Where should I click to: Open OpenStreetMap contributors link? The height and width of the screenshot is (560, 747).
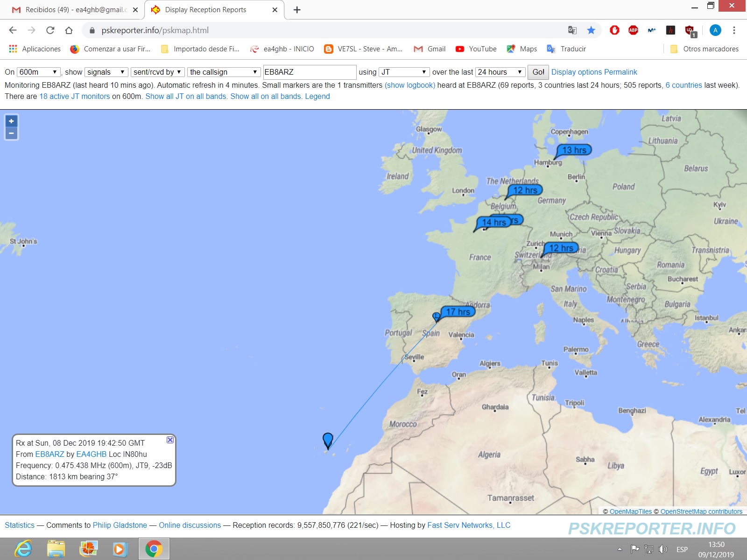701,511
